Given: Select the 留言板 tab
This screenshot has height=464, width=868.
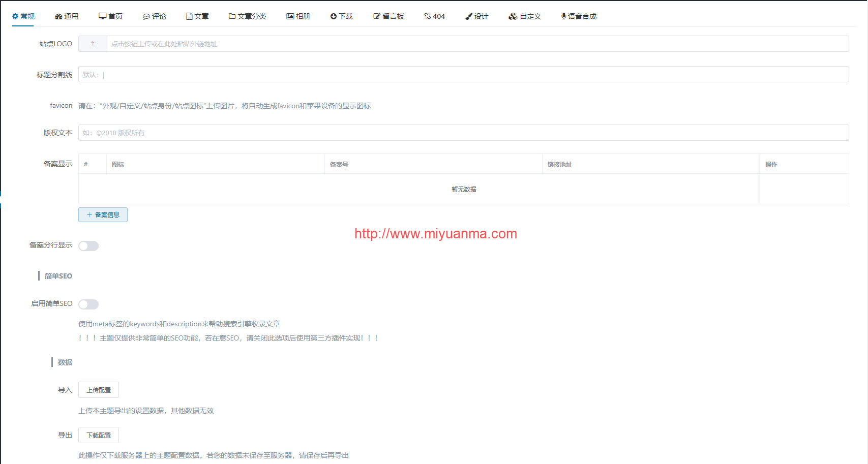Looking at the screenshot, I should coord(389,16).
